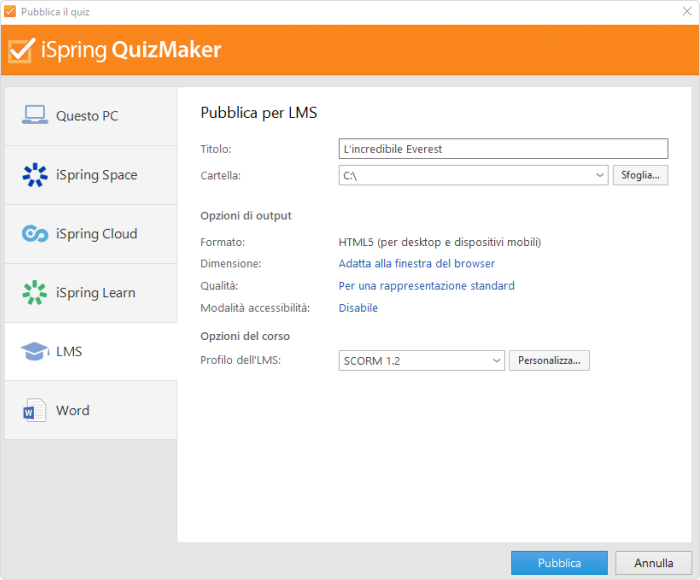Click the iSpring QuizMaker checkmark logo
The height and width of the screenshot is (580, 700).
point(21,50)
